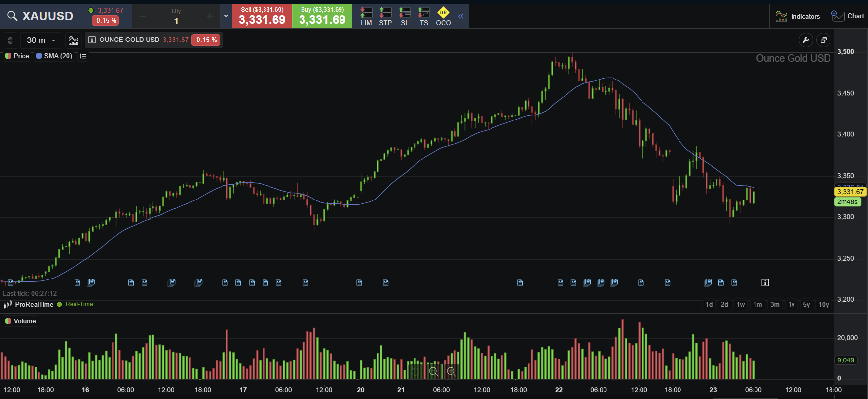Image resolution: width=868 pixels, height=399 pixels.
Task: Zoom in with the magnifier plus icon
Action: pyautogui.click(x=451, y=371)
